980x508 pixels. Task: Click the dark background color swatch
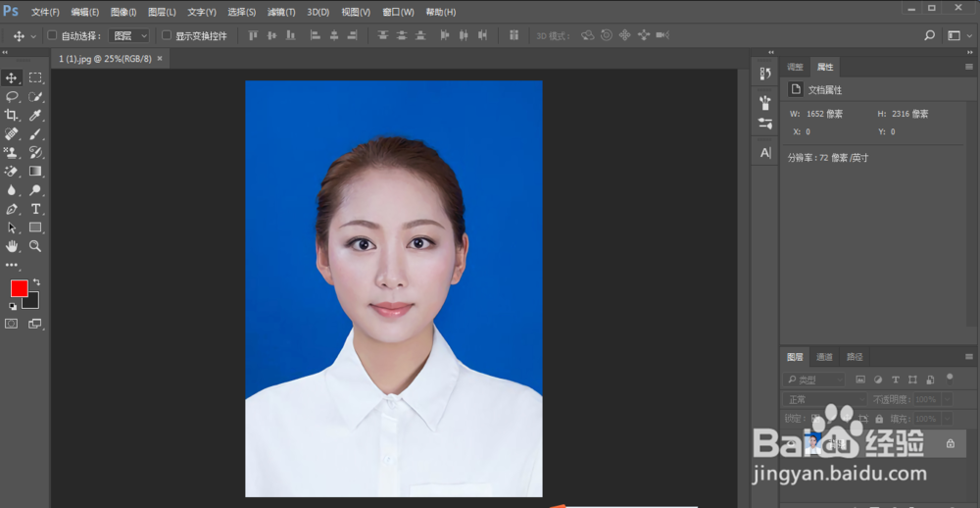click(32, 302)
